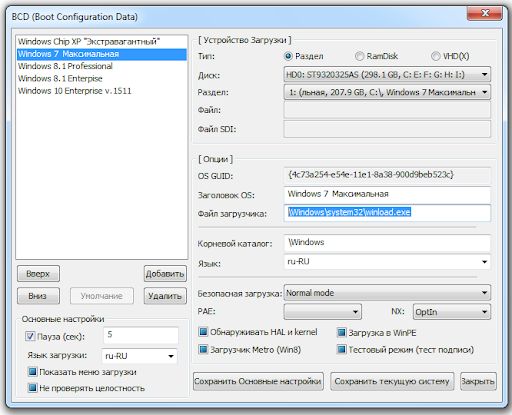Open the Язык загрузки ru-RU dropdown

click(139, 356)
